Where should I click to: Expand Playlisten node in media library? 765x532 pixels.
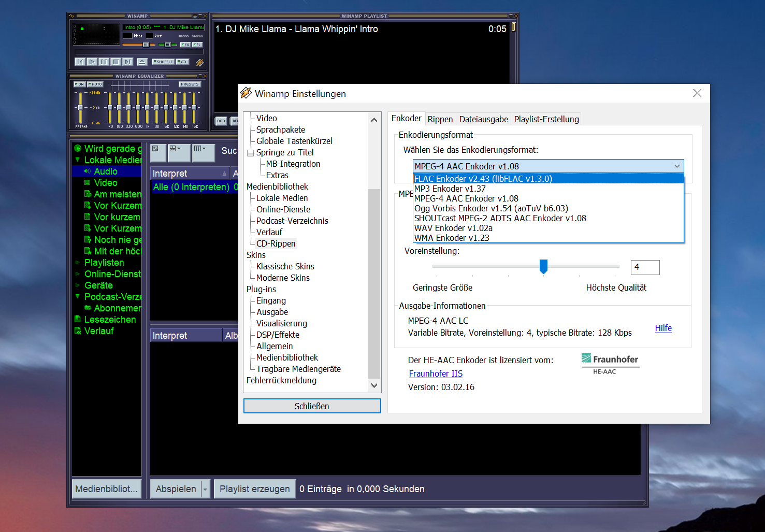78,262
